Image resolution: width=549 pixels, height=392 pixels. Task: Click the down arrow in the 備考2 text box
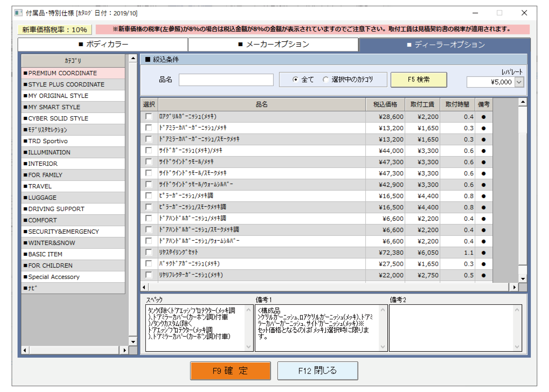517,347
